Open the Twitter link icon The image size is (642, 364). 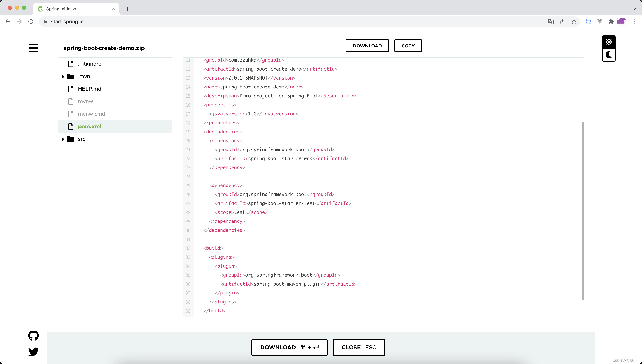pos(33,351)
